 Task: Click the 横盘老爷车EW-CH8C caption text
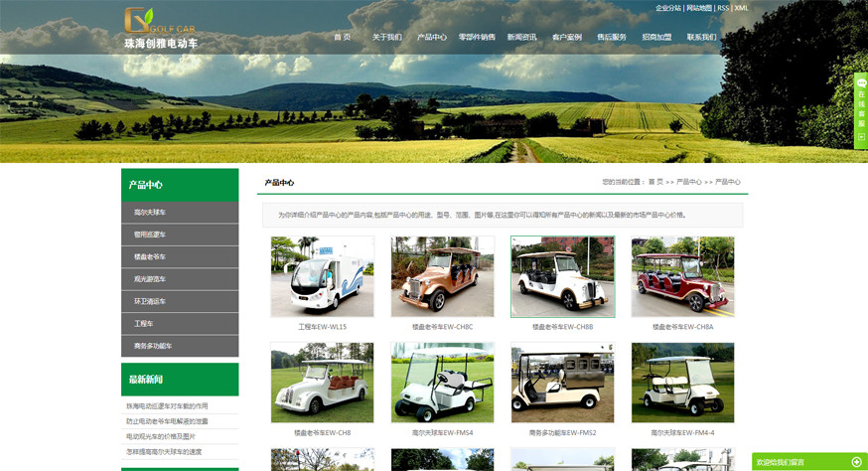point(442,327)
